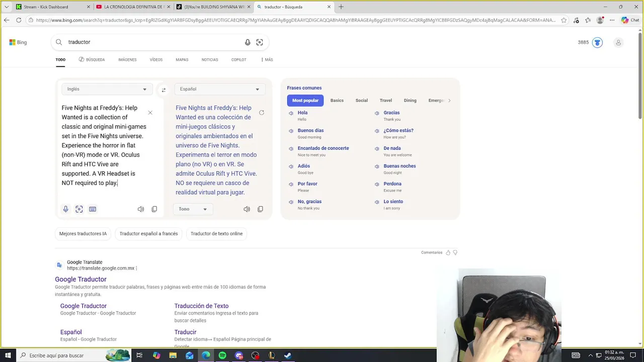The height and width of the screenshot is (362, 644).
Task: Click the 'Mejores traductores IA' suggestion
Action: point(83,234)
